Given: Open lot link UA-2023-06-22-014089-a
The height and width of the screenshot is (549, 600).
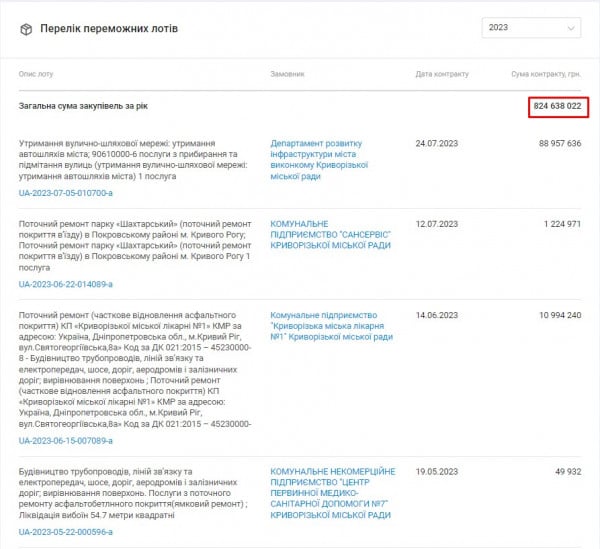Looking at the screenshot, I should pos(66,284).
